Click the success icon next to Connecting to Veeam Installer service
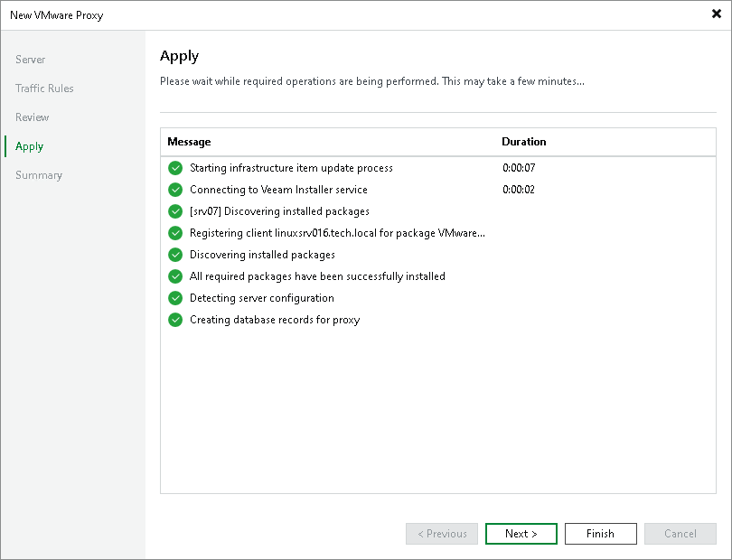Image resolution: width=732 pixels, height=560 pixels. click(x=175, y=190)
